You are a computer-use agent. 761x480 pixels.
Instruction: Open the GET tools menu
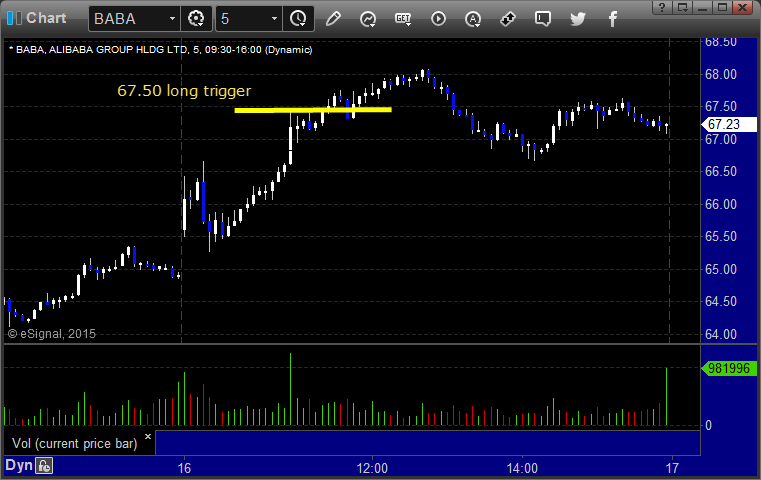tap(403, 19)
